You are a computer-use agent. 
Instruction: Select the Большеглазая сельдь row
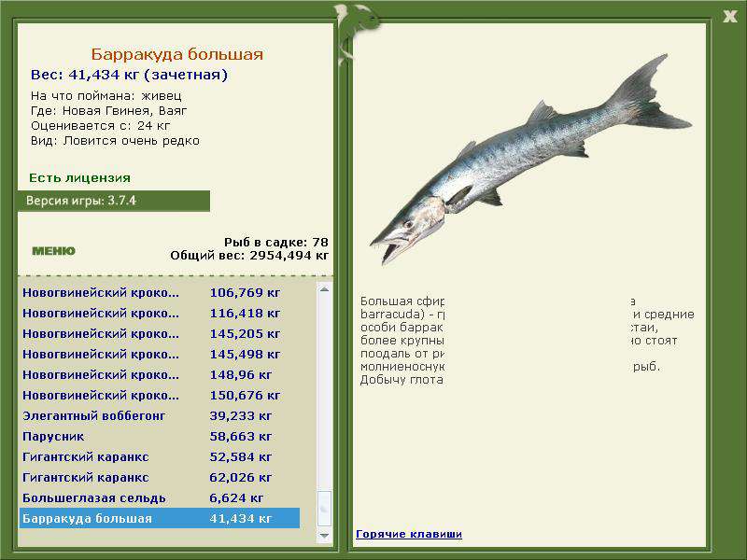click(x=160, y=497)
